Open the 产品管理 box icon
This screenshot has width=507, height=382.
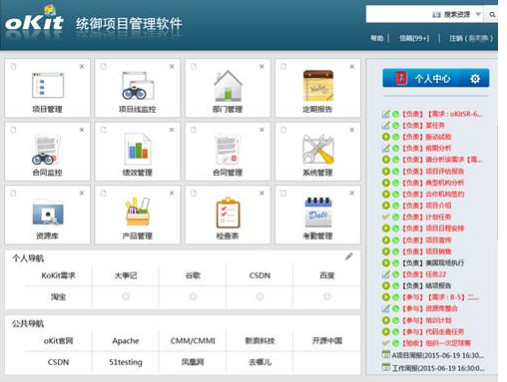click(x=138, y=212)
